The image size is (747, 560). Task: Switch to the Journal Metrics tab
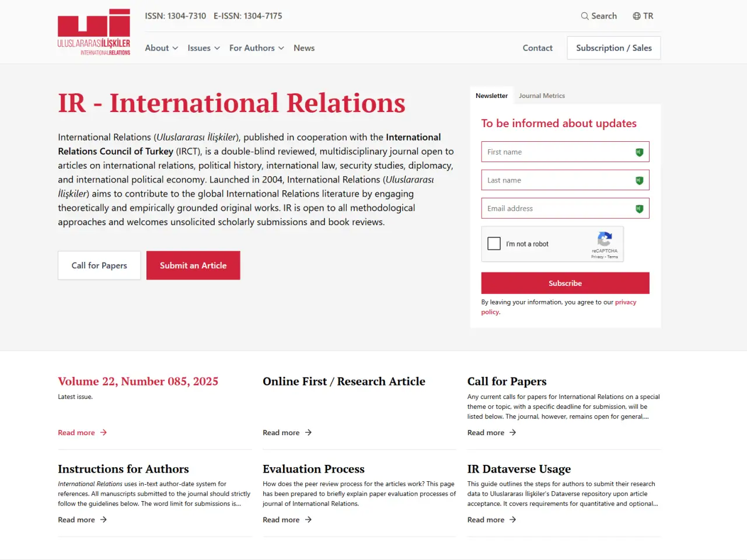click(542, 96)
